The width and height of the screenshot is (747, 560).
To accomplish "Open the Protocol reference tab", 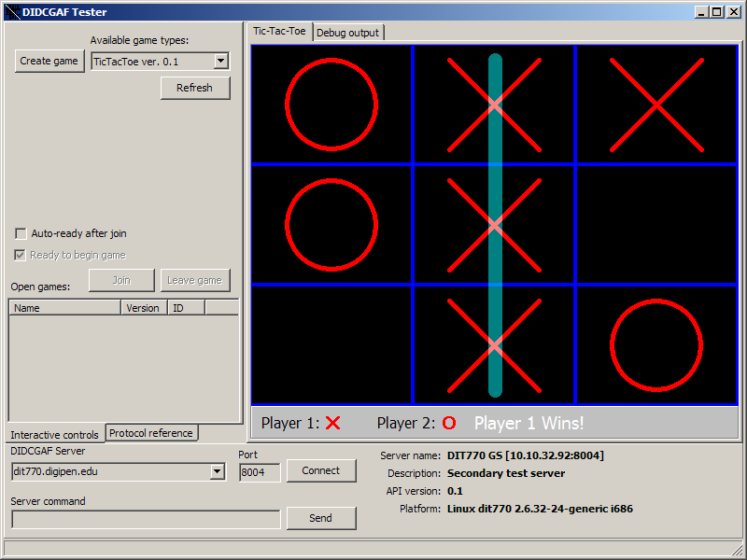I will (151, 433).
